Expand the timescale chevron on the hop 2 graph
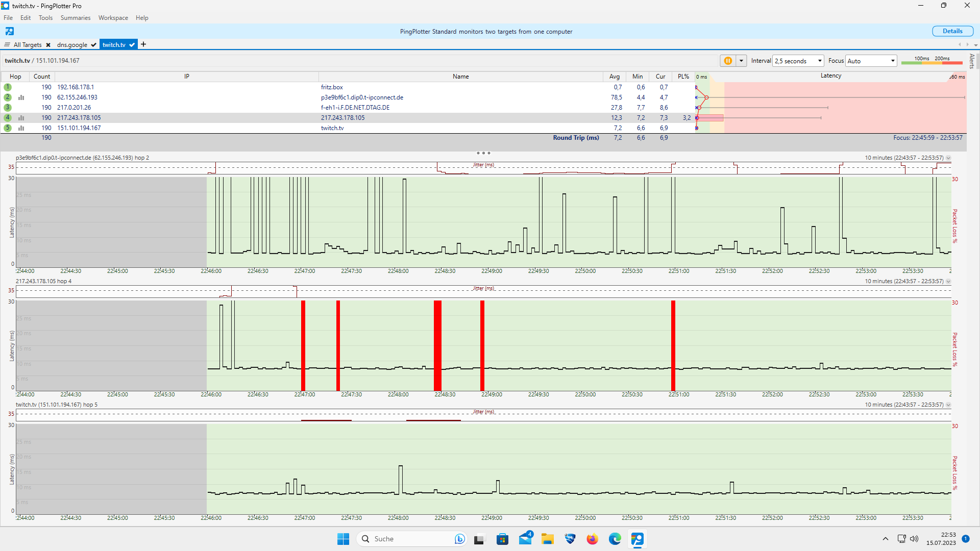The width and height of the screenshot is (980, 551). tap(948, 158)
